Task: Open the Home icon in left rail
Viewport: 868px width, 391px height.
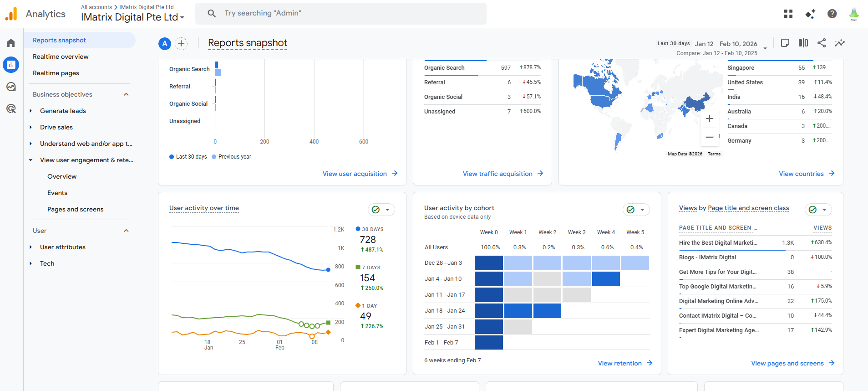Action: pos(11,43)
